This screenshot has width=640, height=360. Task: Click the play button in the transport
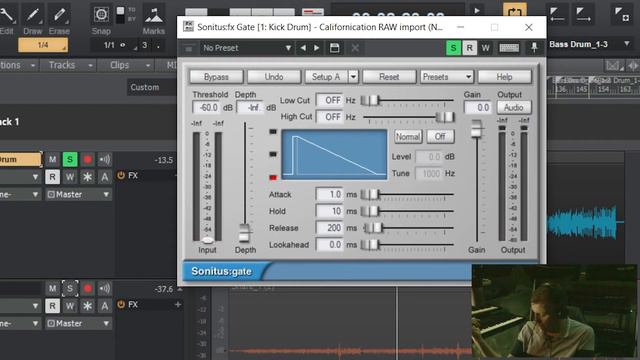pyautogui.click(x=477, y=11)
